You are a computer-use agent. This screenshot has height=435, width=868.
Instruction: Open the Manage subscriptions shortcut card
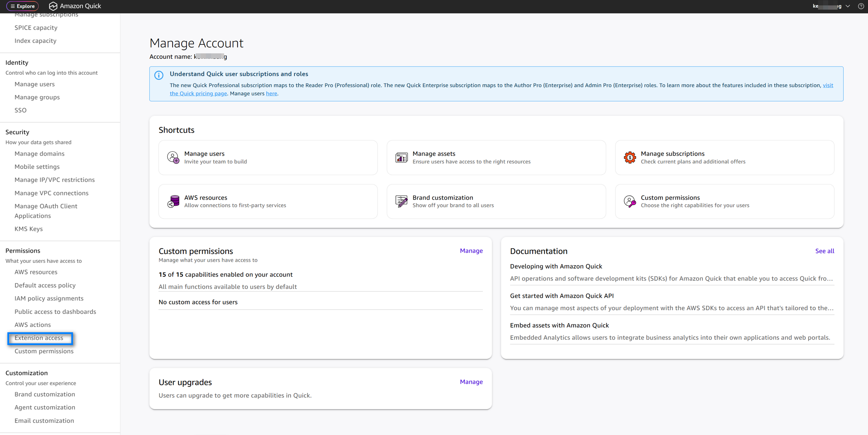pos(725,158)
